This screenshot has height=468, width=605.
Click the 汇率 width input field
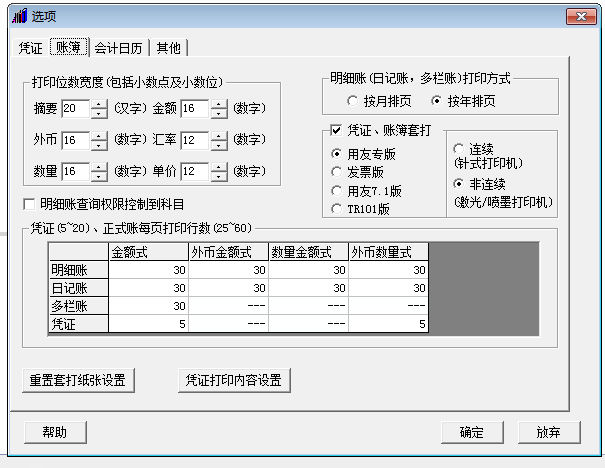click(196, 140)
